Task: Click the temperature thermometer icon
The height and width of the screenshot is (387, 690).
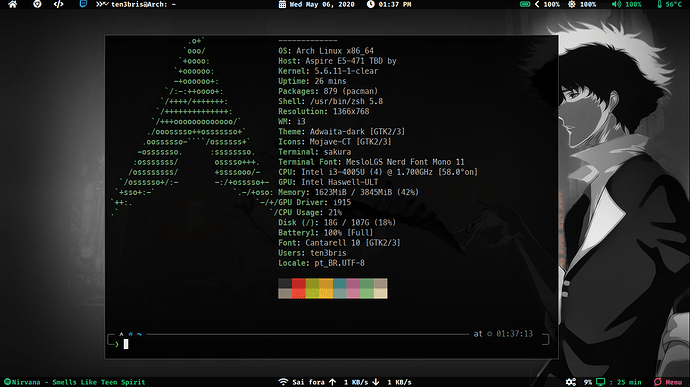Action: 659,4
